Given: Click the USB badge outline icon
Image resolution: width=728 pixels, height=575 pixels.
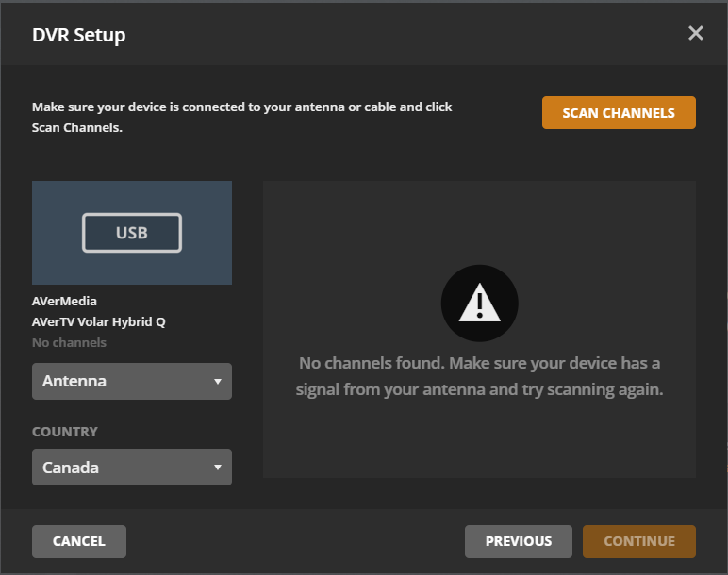Looking at the screenshot, I should click(132, 233).
